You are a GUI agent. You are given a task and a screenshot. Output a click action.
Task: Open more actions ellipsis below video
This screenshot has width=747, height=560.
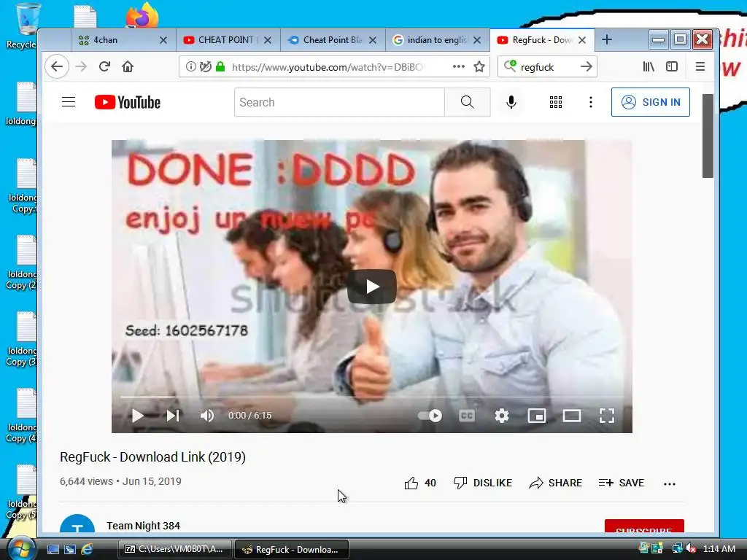point(670,484)
